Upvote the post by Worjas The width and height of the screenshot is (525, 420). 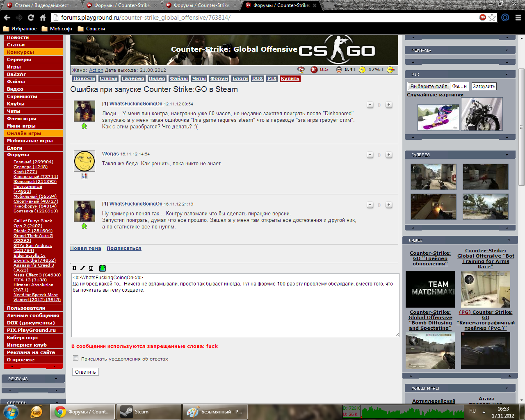pos(389,155)
